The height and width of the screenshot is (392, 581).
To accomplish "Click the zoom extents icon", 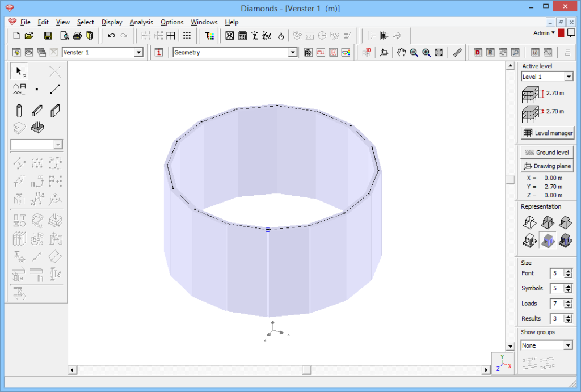I will tap(439, 53).
